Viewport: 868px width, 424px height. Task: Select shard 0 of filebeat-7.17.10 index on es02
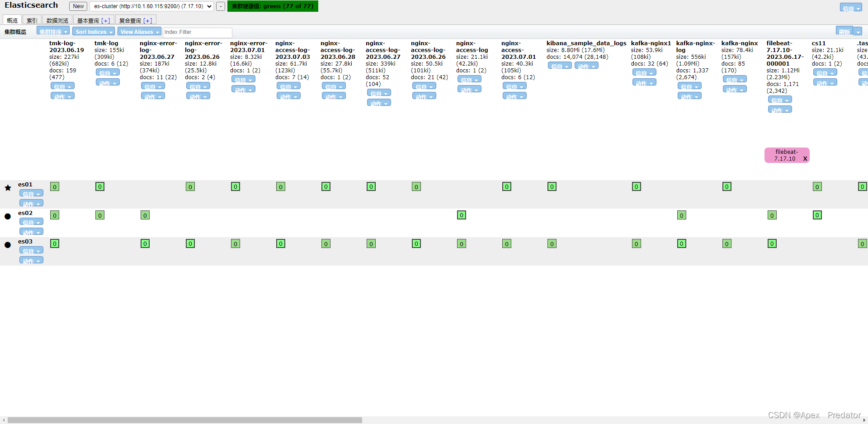coord(772,215)
